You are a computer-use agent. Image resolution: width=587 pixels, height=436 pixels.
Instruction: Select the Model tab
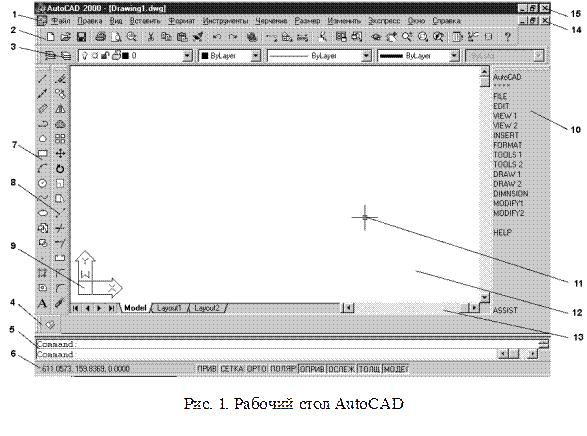click(x=135, y=308)
